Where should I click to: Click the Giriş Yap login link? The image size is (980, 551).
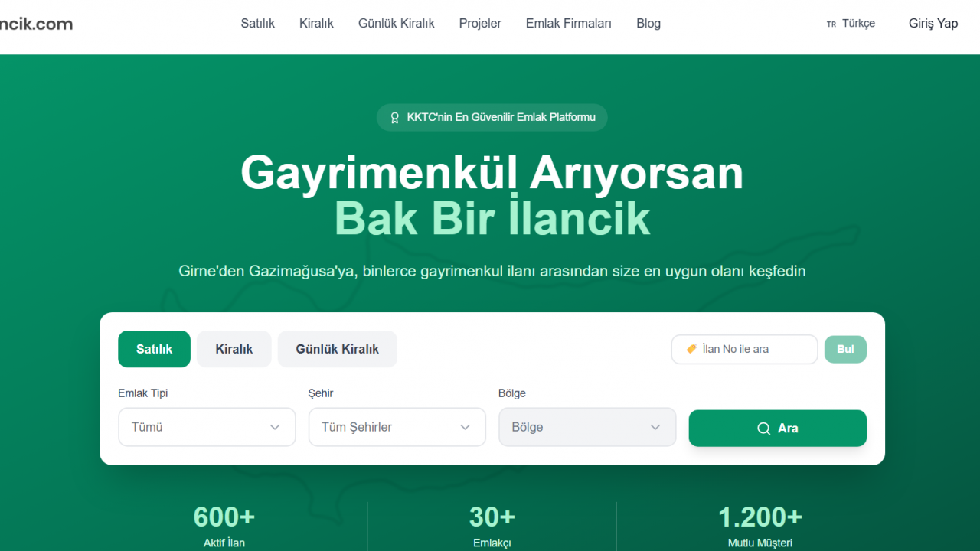933,24
